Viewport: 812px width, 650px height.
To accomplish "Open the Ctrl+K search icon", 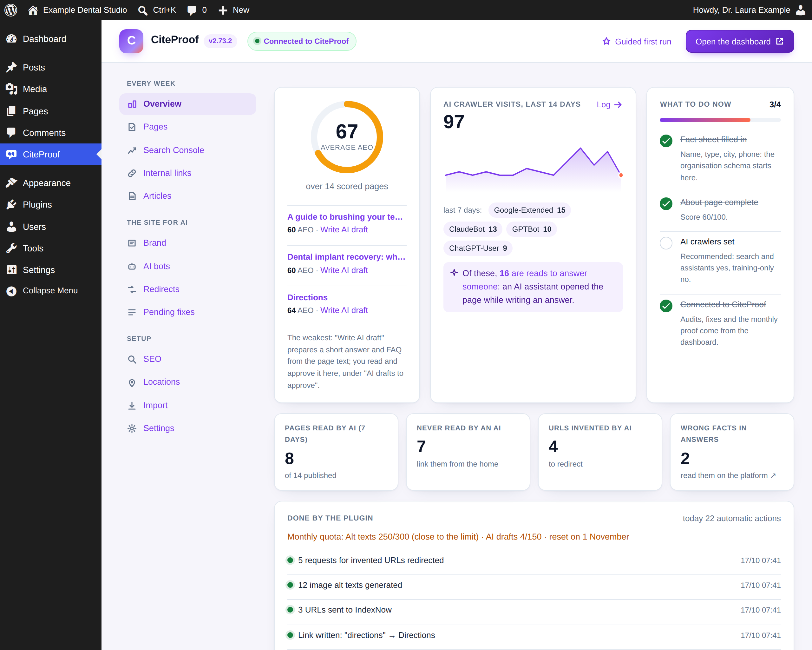I will click(x=142, y=10).
